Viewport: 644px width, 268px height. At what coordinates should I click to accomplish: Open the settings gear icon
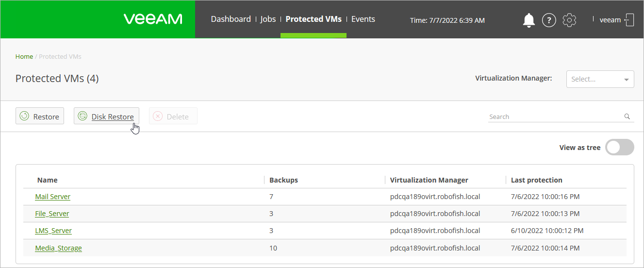pos(569,20)
